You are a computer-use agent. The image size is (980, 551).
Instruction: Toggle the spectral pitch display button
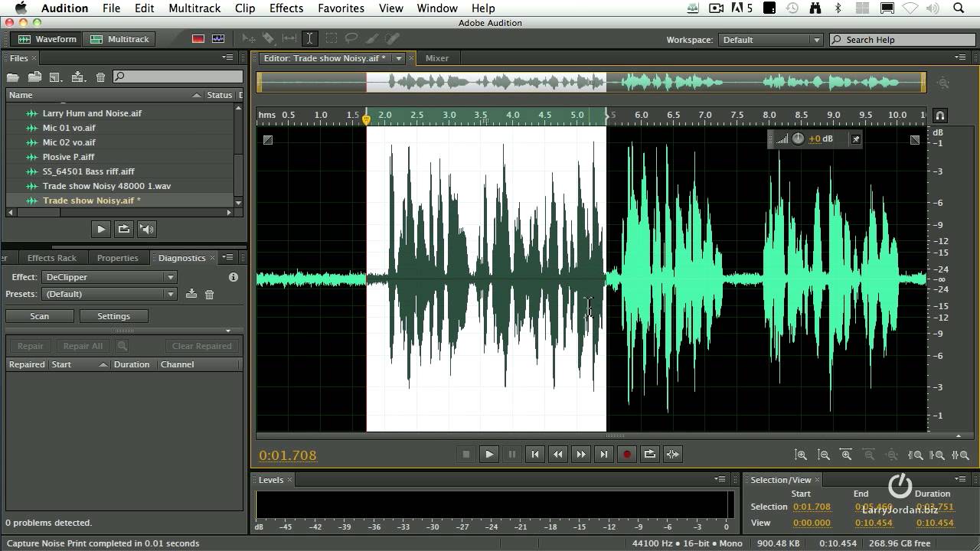pyautogui.click(x=218, y=39)
